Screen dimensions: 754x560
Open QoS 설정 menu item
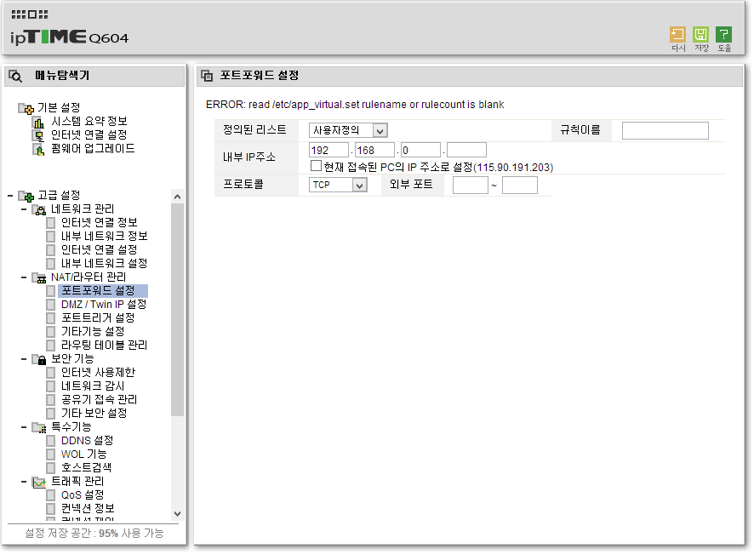(x=83, y=495)
